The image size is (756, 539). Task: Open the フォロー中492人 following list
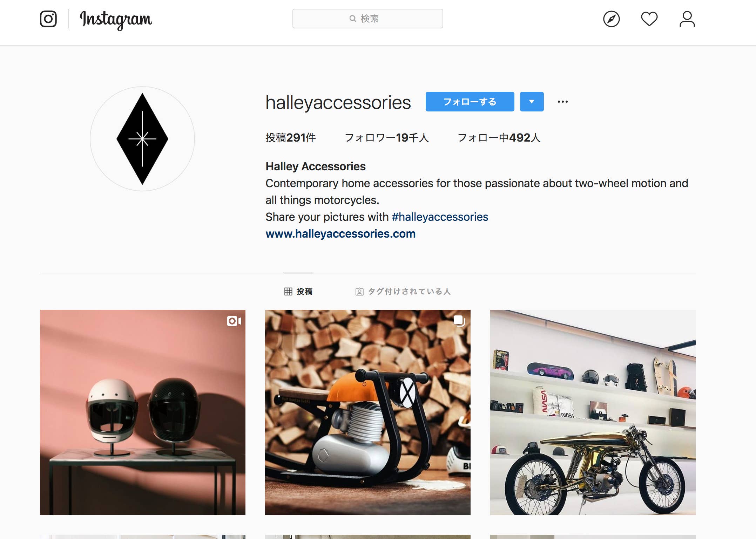(x=499, y=138)
